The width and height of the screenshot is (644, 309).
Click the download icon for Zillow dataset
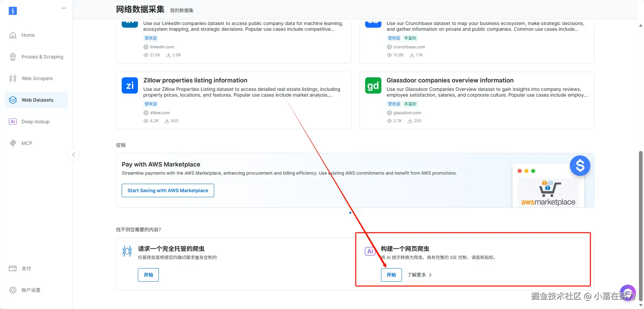pyautogui.click(x=167, y=121)
